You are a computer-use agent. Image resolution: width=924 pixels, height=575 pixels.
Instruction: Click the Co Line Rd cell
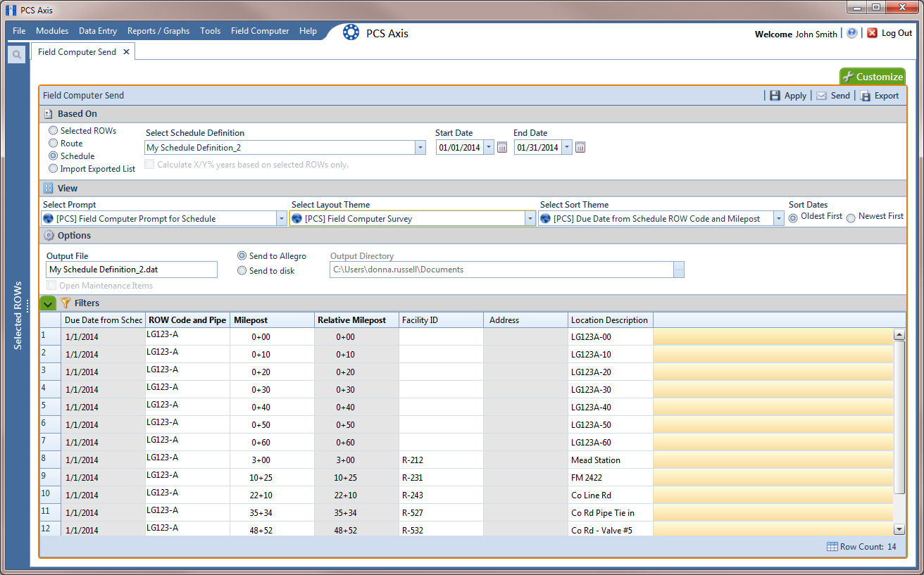point(610,495)
